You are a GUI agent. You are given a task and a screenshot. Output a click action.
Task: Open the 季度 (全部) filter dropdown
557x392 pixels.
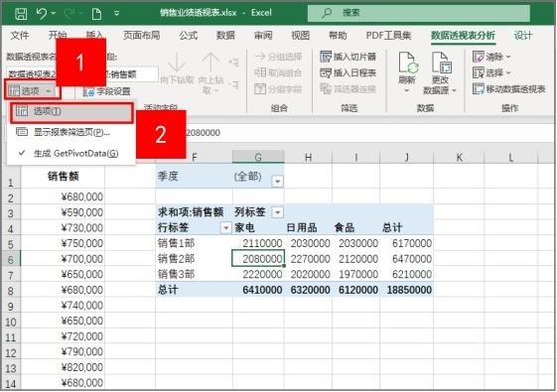[277, 182]
